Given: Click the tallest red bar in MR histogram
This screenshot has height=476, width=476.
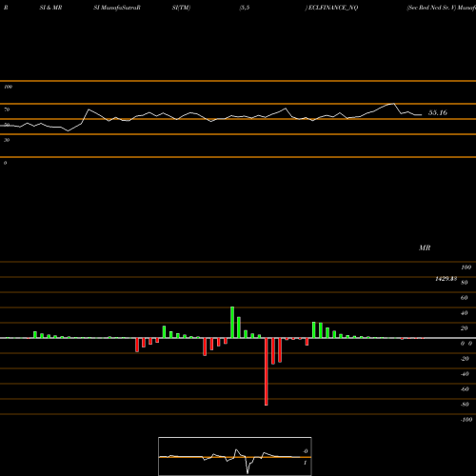Looking at the screenshot, I should point(267,371).
